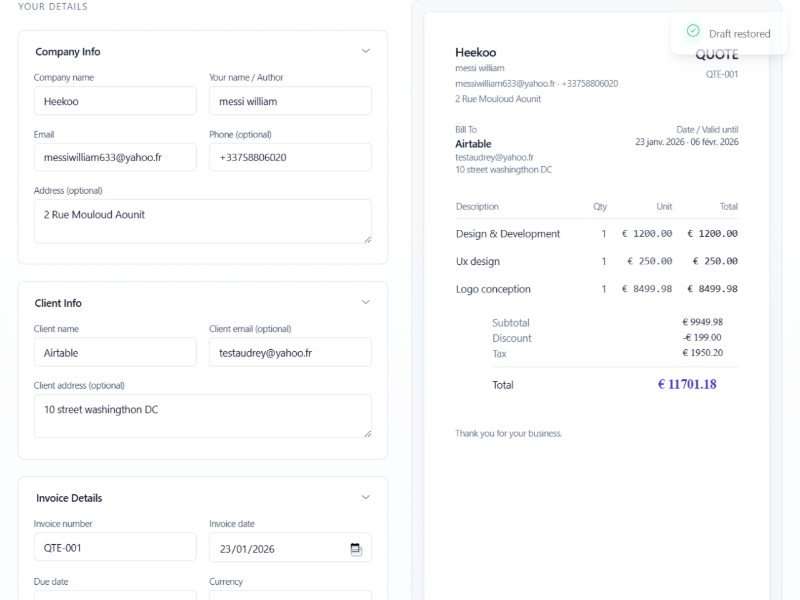The height and width of the screenshot is (600, 800).
Task: Collapse the Client Info section
Action: pos(365,302)
